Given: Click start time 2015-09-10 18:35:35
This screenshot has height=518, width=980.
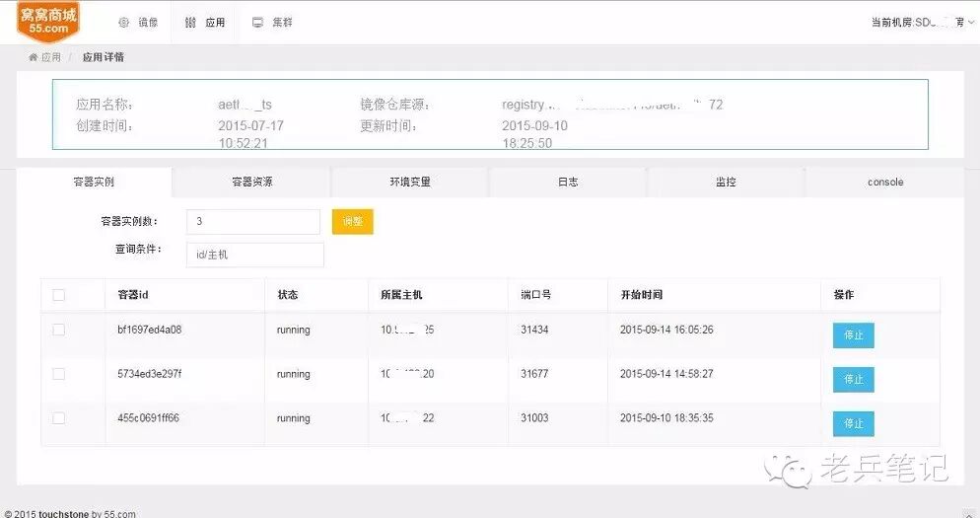Looking at the screenshot, I should pyautogui.click(x=666, y=418).
